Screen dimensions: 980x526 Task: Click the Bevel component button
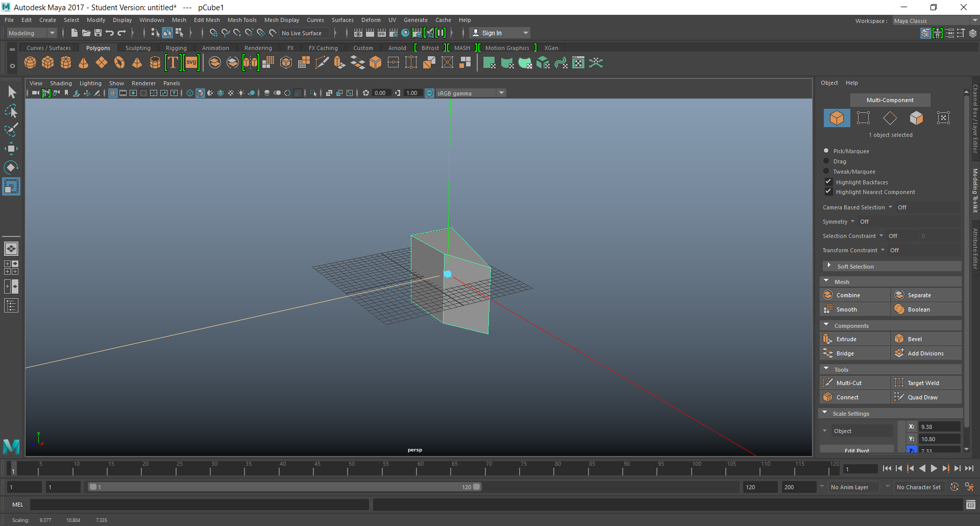pyautogui.click(x=914, y=339)
